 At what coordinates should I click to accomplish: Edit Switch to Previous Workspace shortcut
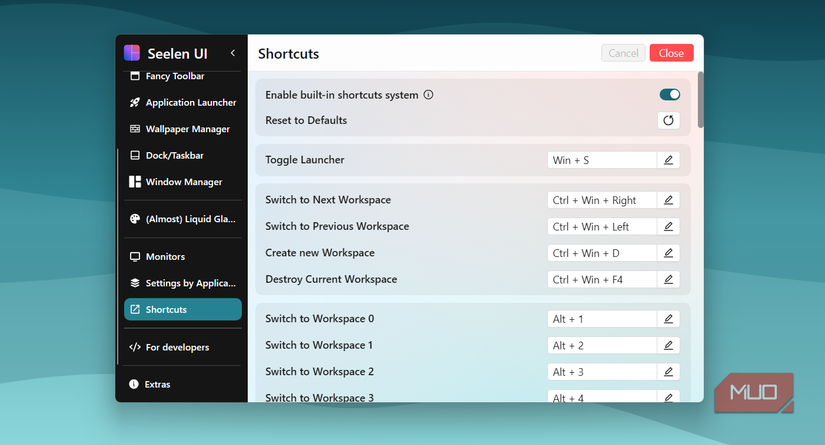tap(668, 227)
